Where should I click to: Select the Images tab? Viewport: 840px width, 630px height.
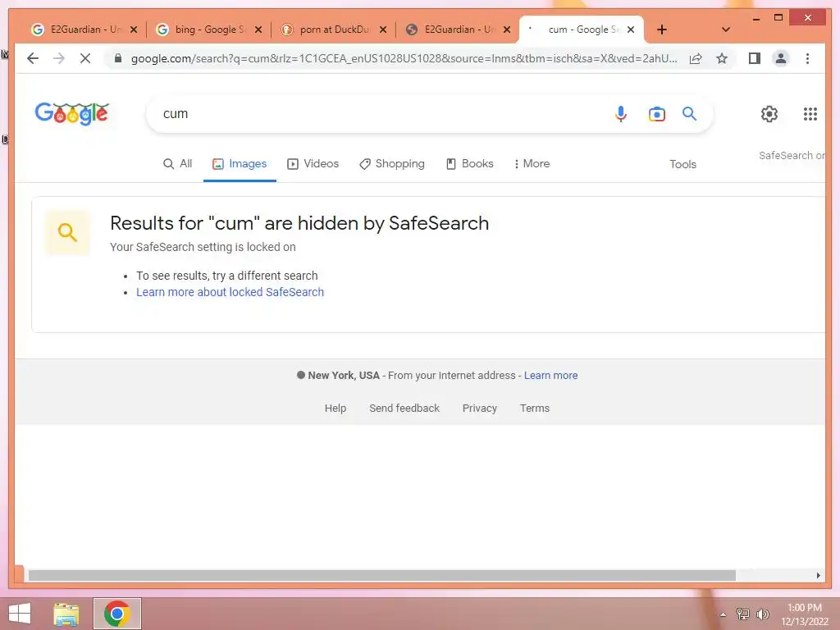click(240, 164)
